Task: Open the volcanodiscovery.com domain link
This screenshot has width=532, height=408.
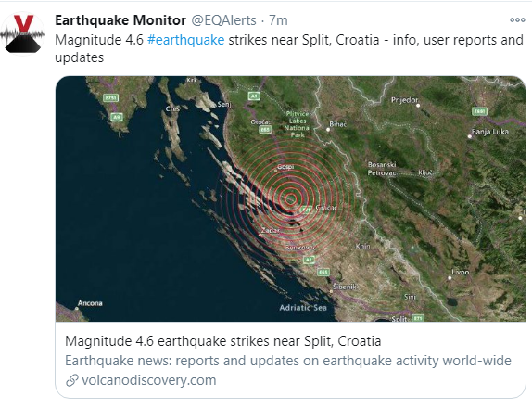Action: 149,380
